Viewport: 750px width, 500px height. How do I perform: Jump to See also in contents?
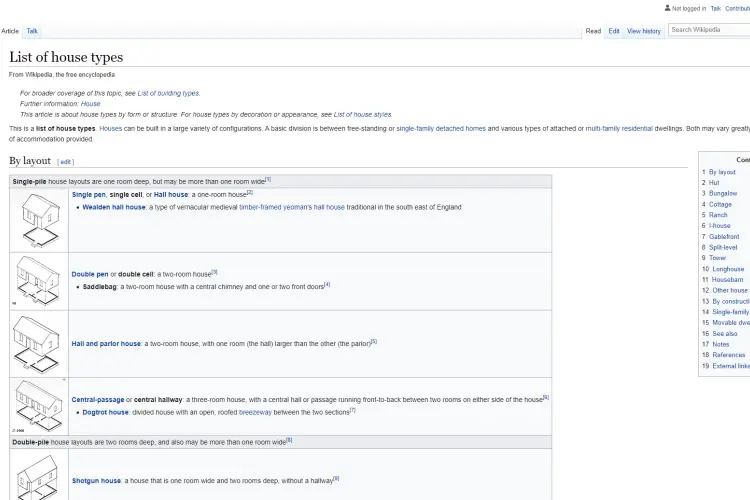[725, 333]
